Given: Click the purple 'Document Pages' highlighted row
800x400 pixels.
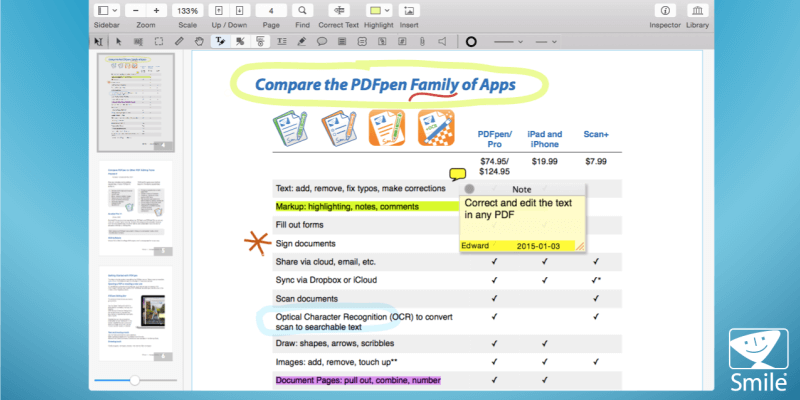Looking at the screenshot, I should point(358,380).
